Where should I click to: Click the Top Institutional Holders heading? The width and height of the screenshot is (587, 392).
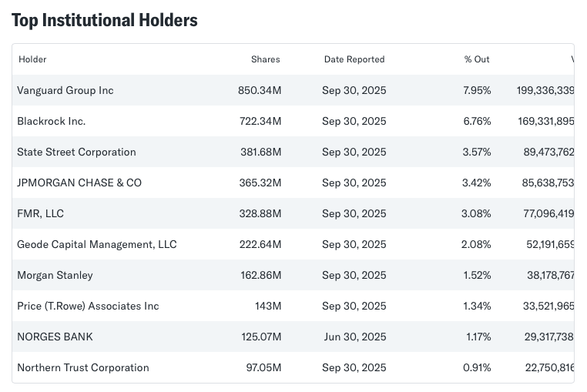pyautogui.click(x=105, y=20)
